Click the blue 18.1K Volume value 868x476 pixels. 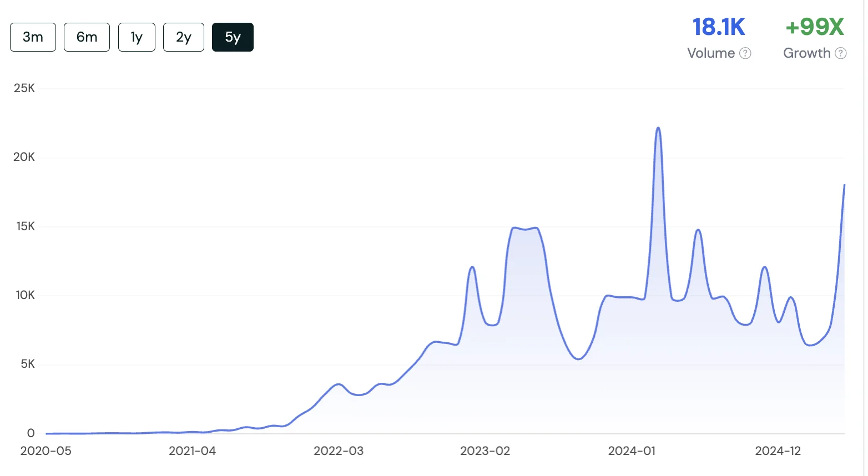(x=719, y=27)
